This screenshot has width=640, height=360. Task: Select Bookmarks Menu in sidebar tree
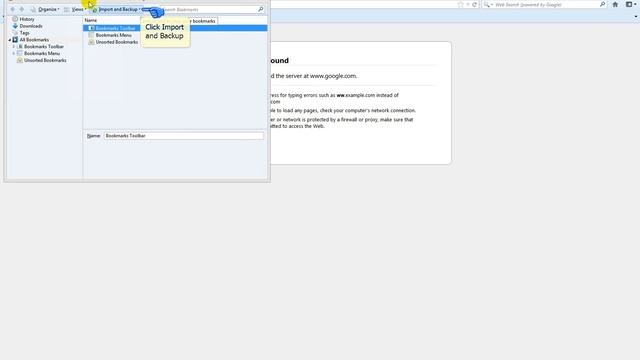pyautogui.click(x=42, y=53)
